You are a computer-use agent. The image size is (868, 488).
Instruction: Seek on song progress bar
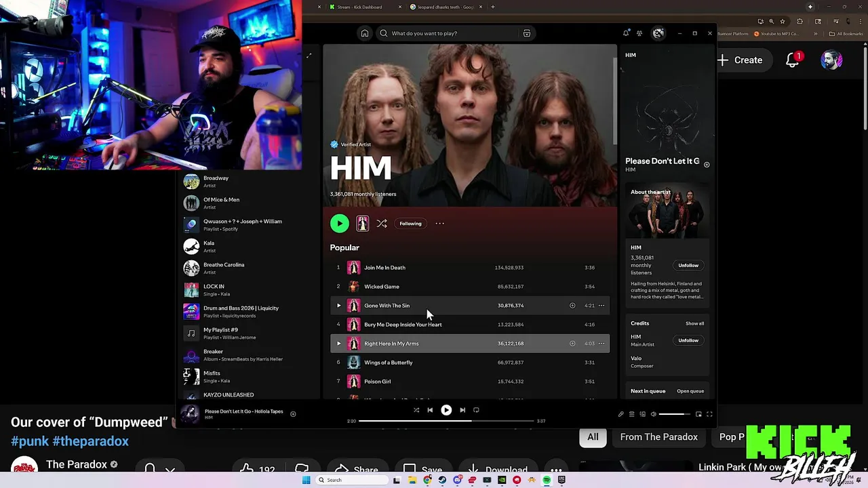(x=446, y=421)
